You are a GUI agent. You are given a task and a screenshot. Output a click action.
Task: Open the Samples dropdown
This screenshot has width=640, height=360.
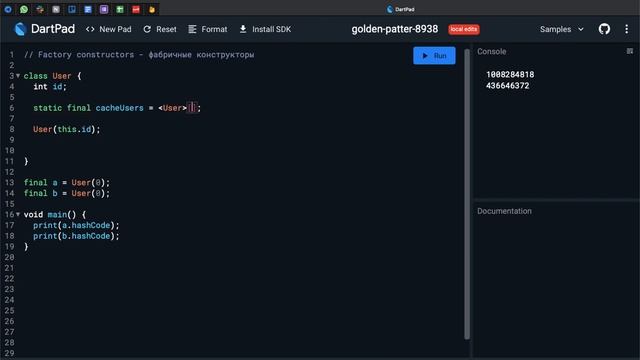[x=562, y=29]
